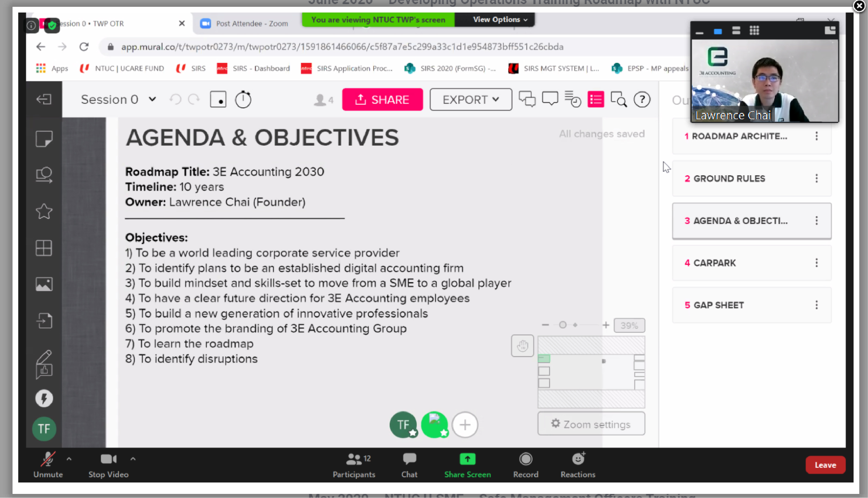Start the Mural timer
The height and width of the screenshot is (498, 868).
[x=243, y=100]
